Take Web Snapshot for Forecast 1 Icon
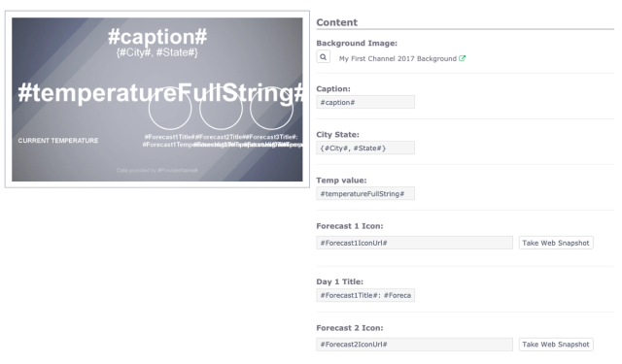The width and height of the screenshot is (622, 364). click(x=556, y=243)
